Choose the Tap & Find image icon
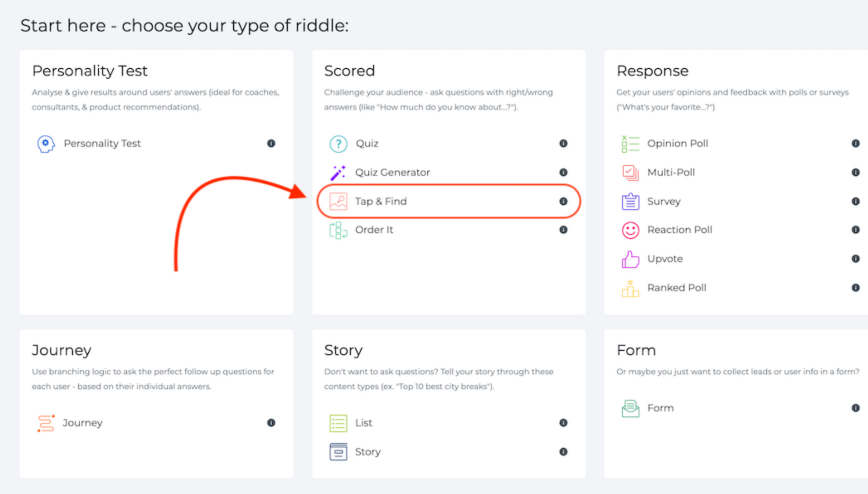Image resolution: width=868 pixels, height=494 pixels. click(338, 202)
